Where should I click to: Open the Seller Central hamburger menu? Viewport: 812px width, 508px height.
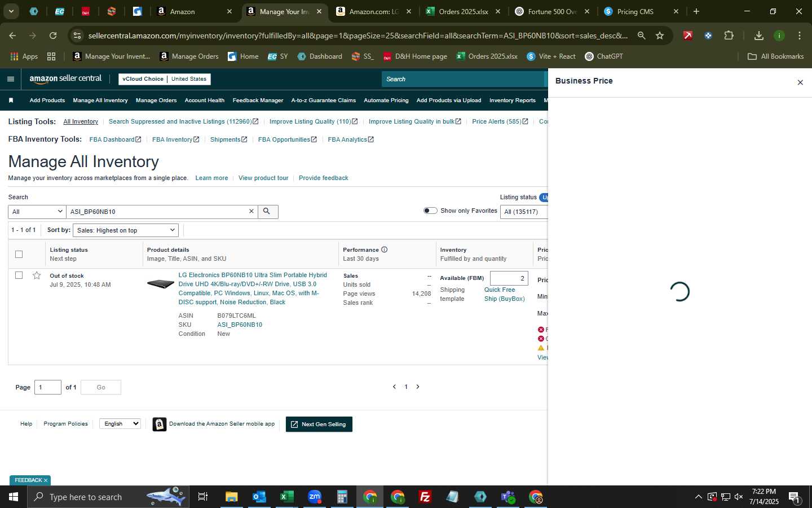tap(11, 79)
